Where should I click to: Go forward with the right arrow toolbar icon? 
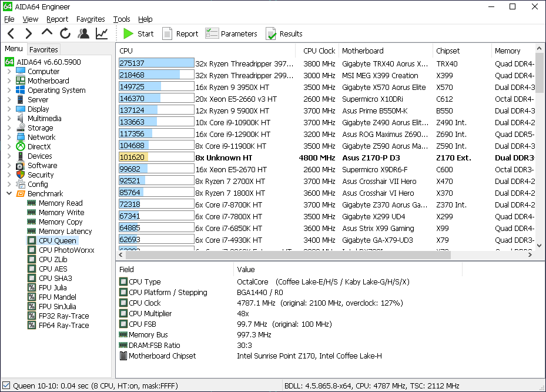coord(29,33)
